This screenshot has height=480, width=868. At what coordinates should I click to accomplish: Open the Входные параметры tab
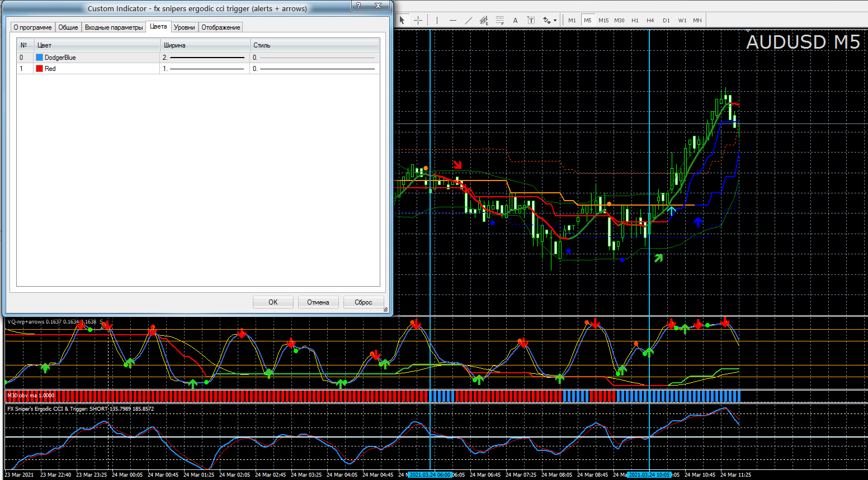coord(114,27)
